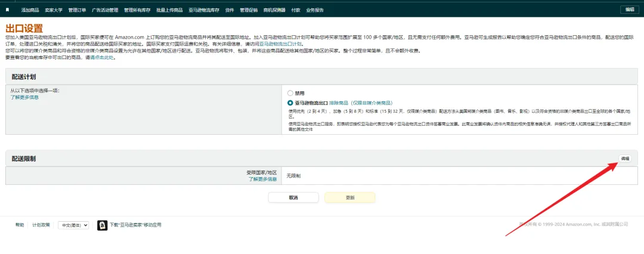Click the Amazon Seller app icon in footer

coord(103,225)
